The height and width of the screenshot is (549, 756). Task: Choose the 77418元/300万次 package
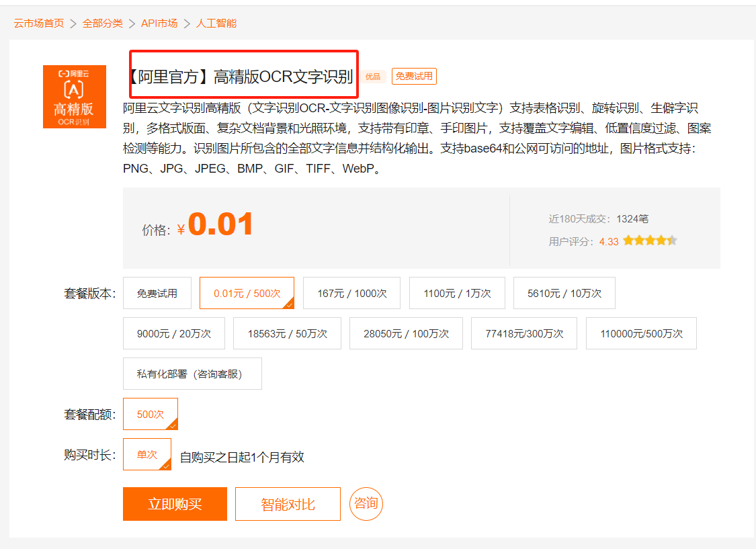[524, 333]
